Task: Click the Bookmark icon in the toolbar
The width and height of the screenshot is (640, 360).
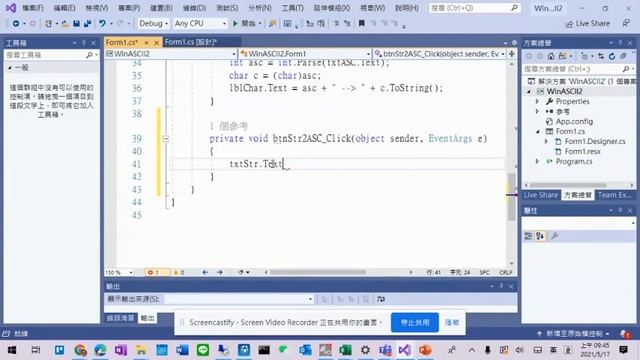Action: click(361, 24)
